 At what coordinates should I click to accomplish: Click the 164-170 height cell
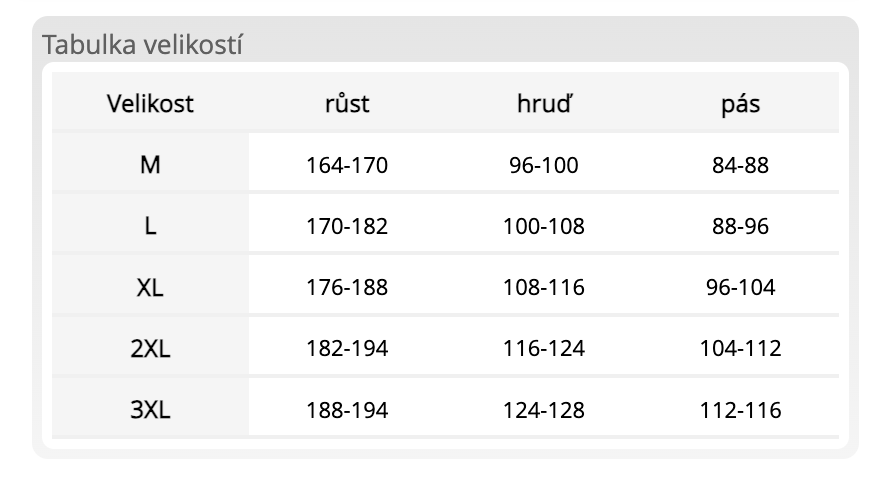[x=347, y=165]
